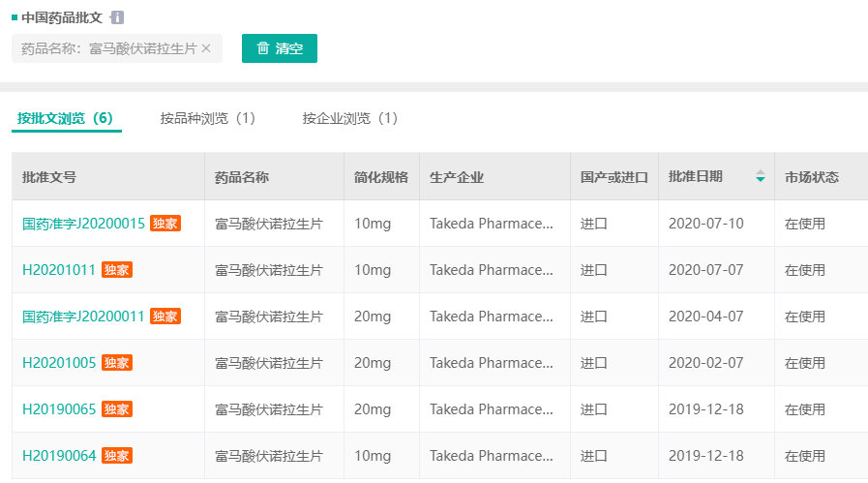Click 独家 badge next to H20201011
This screenshot has width=868, height=483.
[x=117, y=270]
